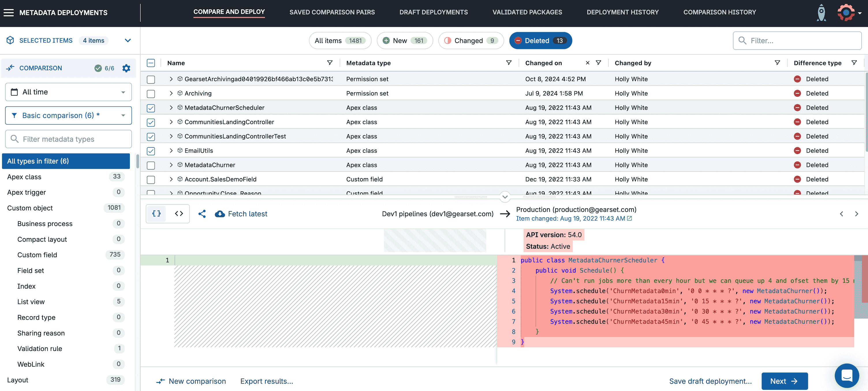Go to next item with right arrow
Image resolution: width=868 pixels, height=391 pixels.
click(856, 214)
